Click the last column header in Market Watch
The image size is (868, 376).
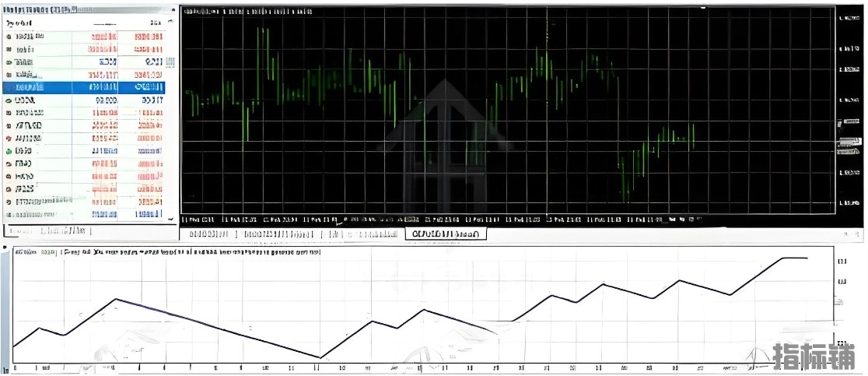(x=156, y=23)
